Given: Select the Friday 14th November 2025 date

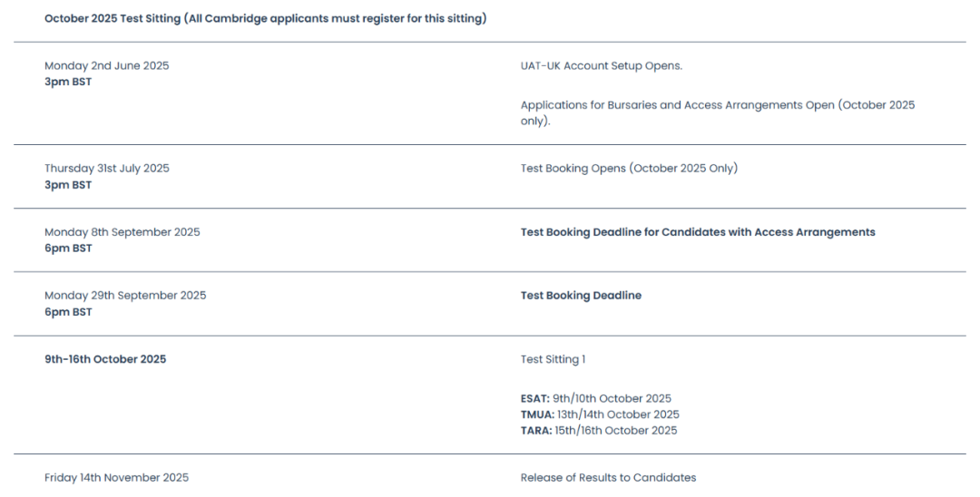Looking at the screenshot, I should [116, 478].
